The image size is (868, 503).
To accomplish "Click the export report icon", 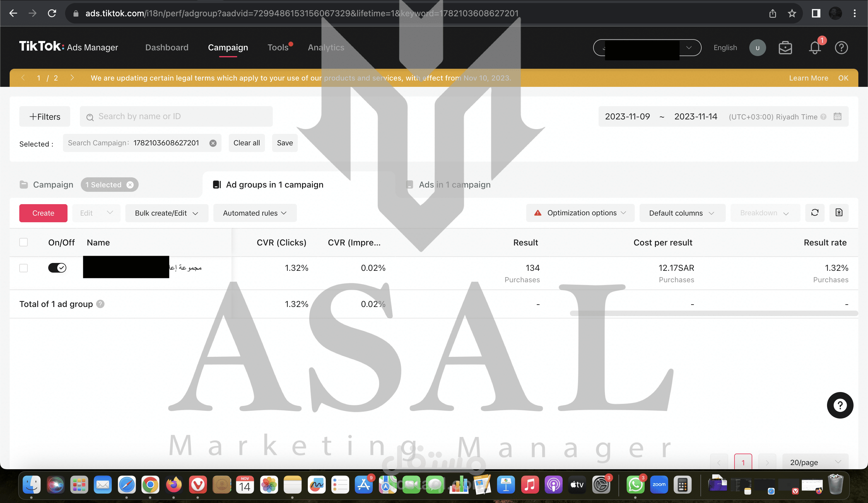I will [839, 213].
